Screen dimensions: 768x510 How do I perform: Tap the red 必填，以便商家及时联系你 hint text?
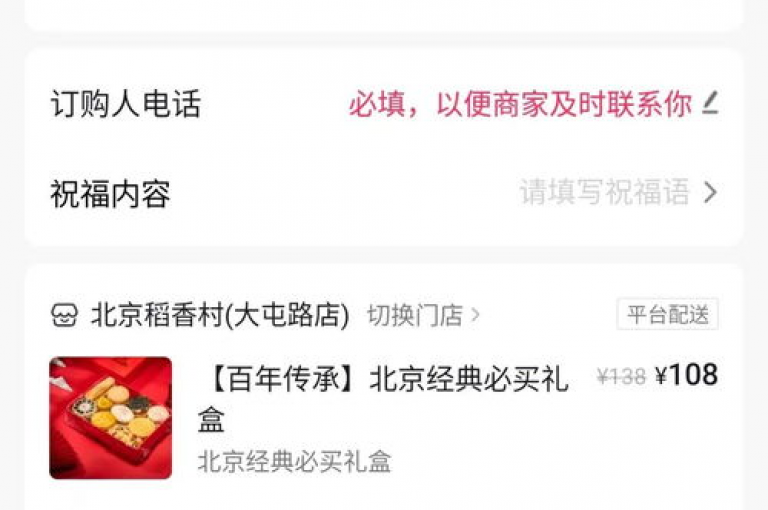[520, 104]
